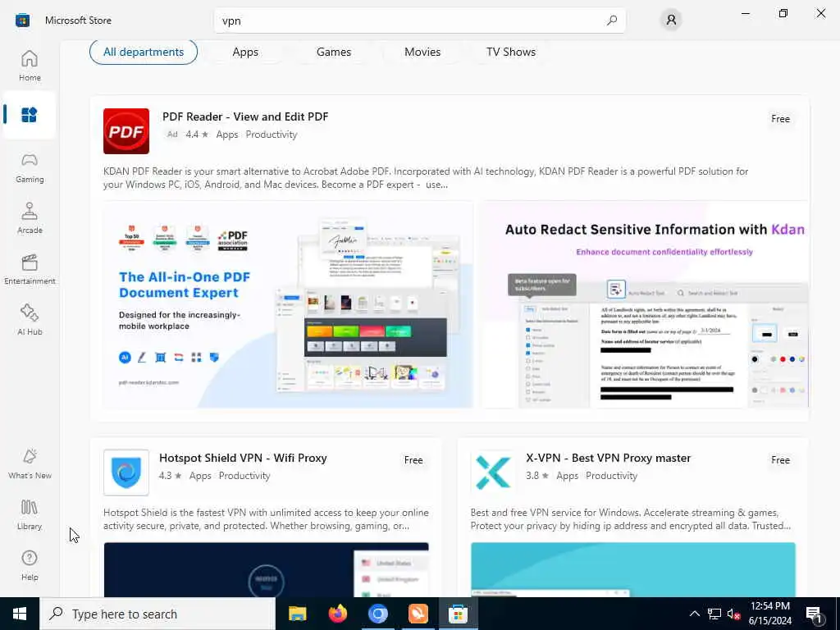Screen dimensions: 840x630
Task: Open Help from the sidebar
Action: 30,565
